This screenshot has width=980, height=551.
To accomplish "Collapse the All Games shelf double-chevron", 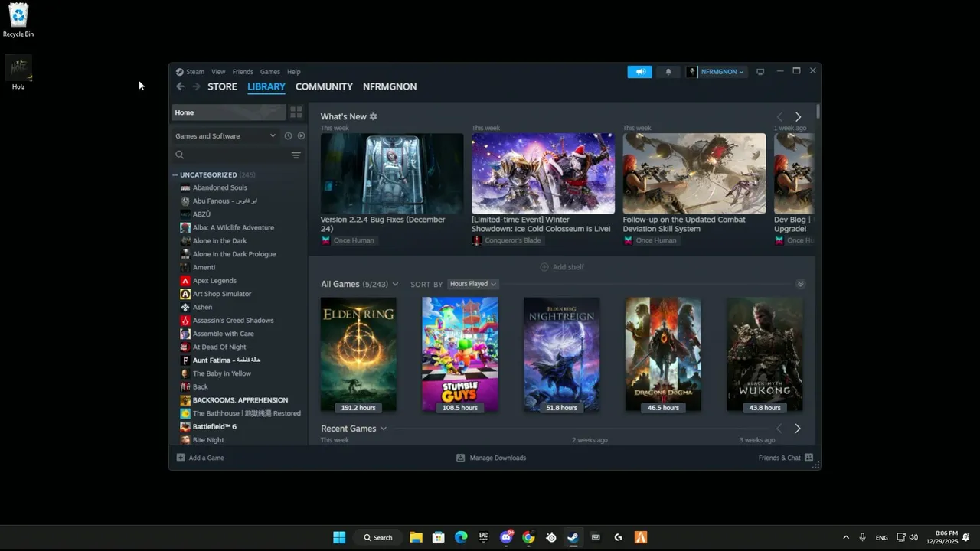I will 800,284.
